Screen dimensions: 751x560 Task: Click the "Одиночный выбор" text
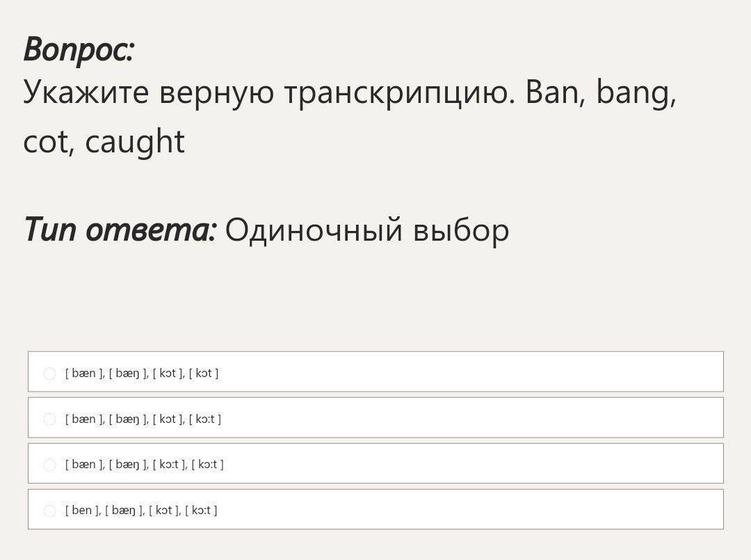[367, 229]
